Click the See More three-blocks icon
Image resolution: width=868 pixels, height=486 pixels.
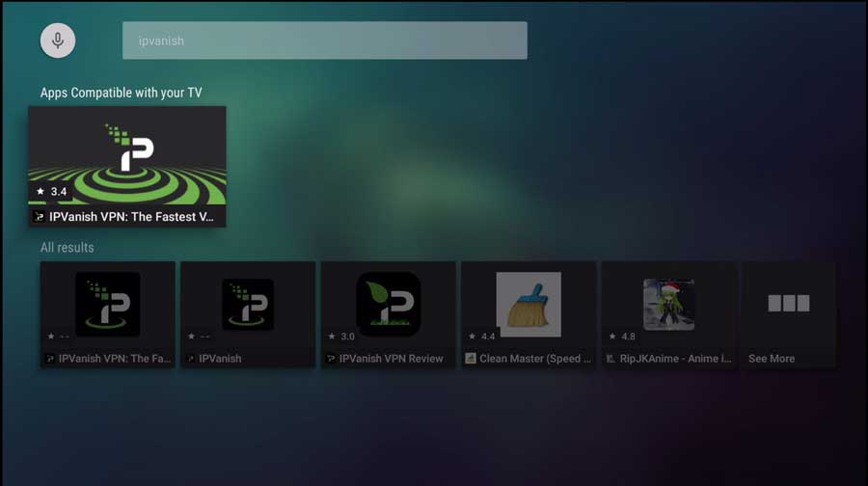click(789, 303)
